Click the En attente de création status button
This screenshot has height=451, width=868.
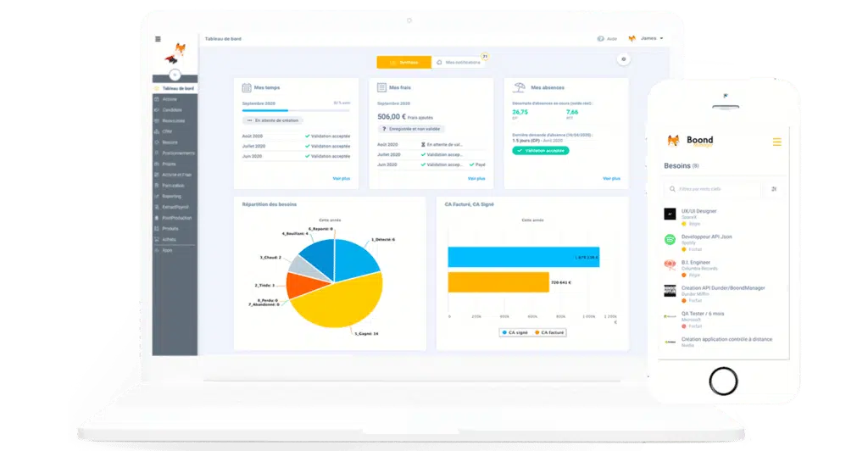click(x=273, y=120)
